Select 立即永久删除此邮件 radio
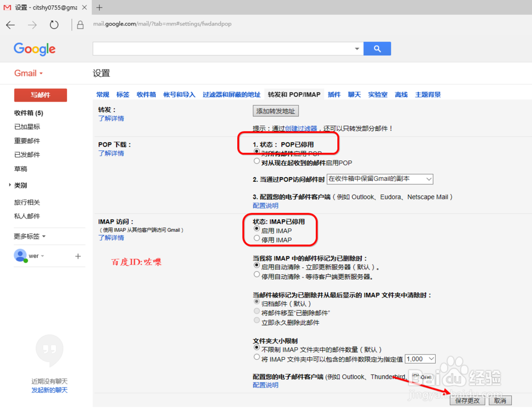The width and height of the screenshot is (532, 413). pyautogui.click(x=257, y=321)
